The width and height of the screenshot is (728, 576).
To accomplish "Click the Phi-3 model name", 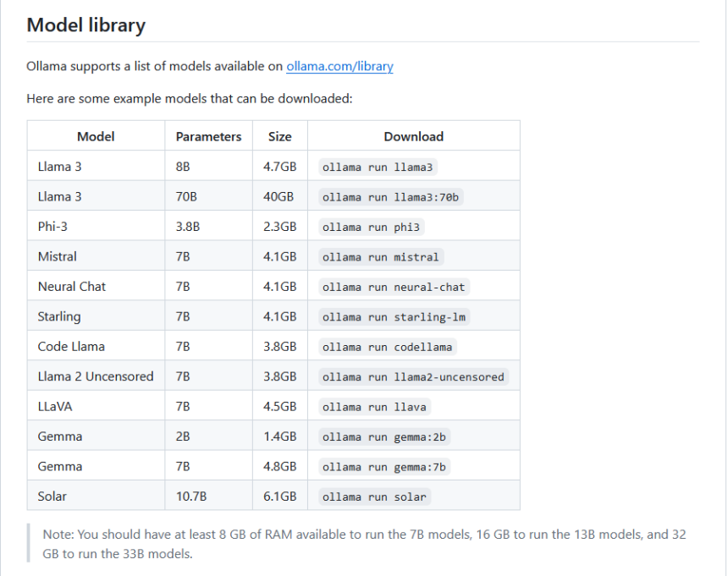I will point(52,227).
